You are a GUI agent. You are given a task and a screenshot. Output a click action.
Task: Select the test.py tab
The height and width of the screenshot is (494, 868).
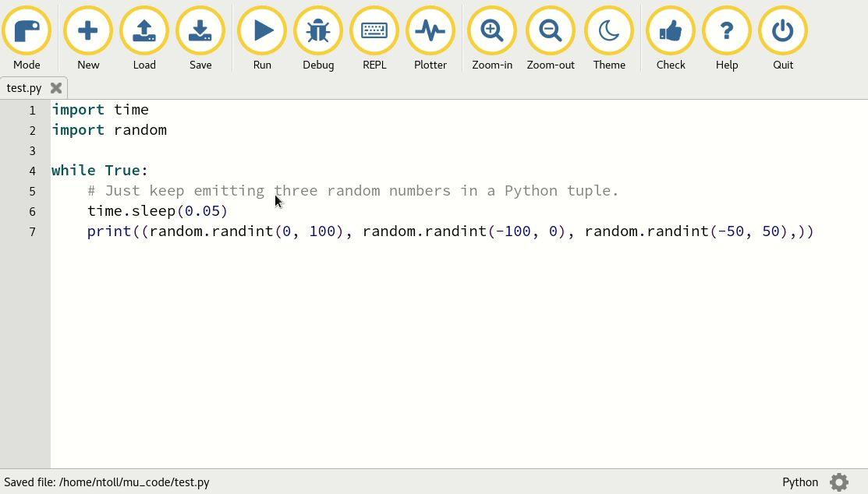coord(24,88)
